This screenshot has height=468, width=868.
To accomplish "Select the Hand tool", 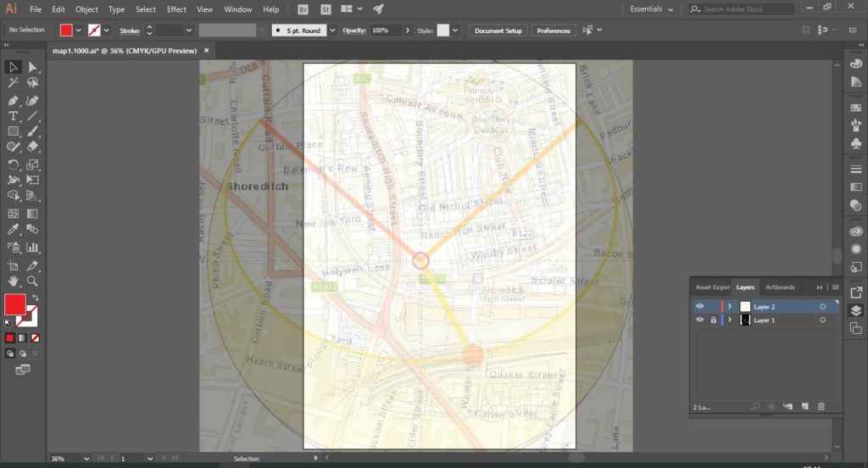I will [x=13, y=281].
